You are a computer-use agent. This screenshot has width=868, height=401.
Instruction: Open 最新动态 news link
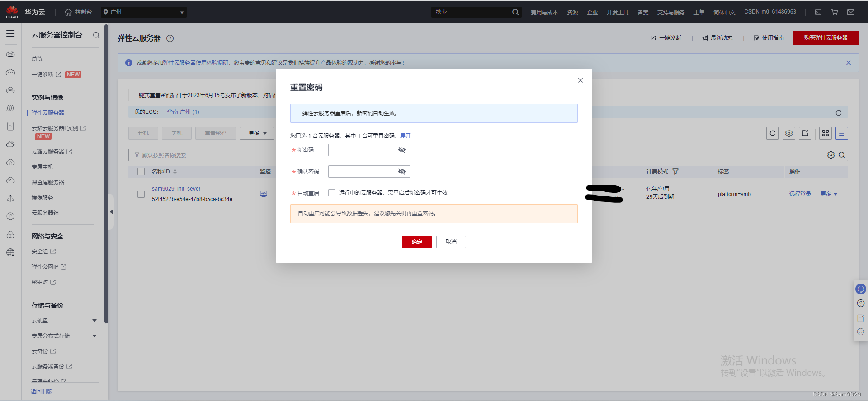coord(717,38)
